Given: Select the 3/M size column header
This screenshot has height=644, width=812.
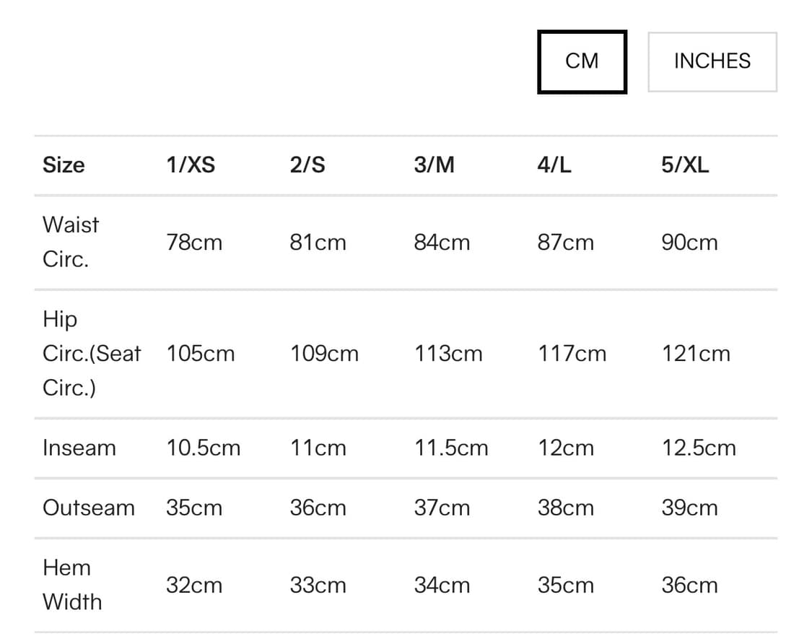Looking at the screenshot, I should click(434, 165).
